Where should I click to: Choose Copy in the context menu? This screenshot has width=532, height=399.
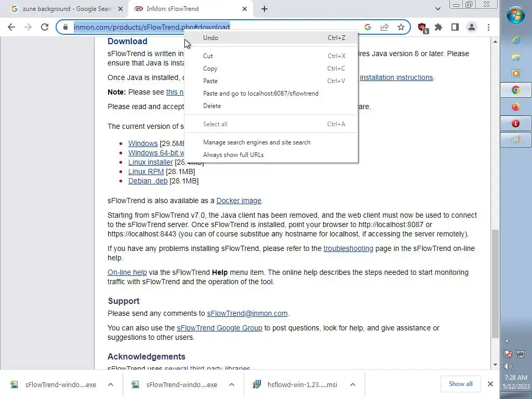271,69
